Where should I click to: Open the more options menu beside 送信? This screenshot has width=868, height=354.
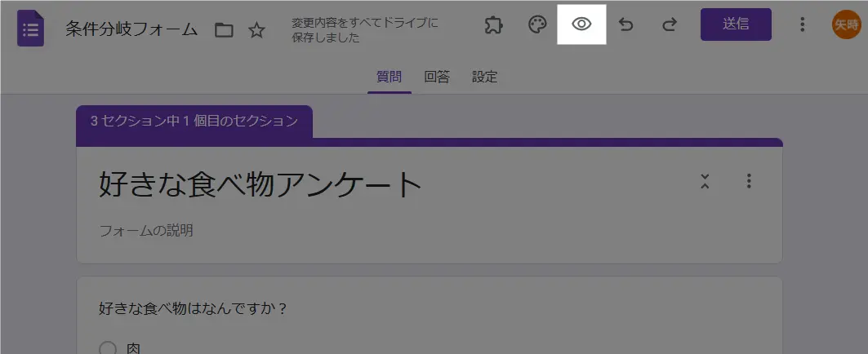(x=802, y=24)
